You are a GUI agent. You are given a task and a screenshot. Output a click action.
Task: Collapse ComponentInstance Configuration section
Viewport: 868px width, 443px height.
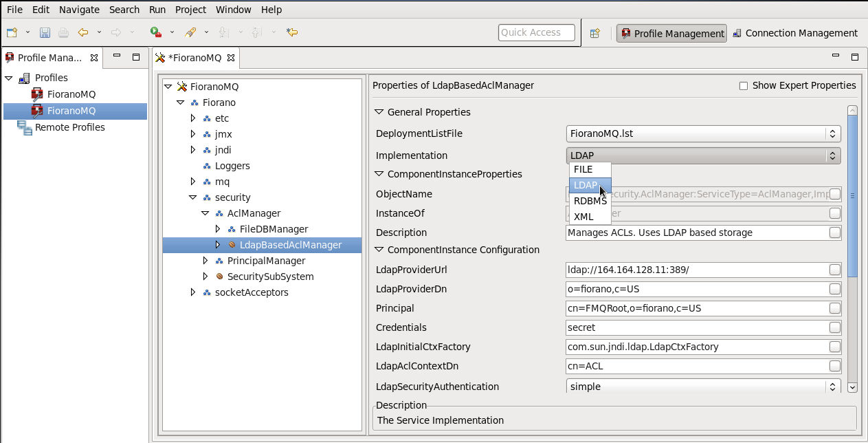(x=379, y=250)
